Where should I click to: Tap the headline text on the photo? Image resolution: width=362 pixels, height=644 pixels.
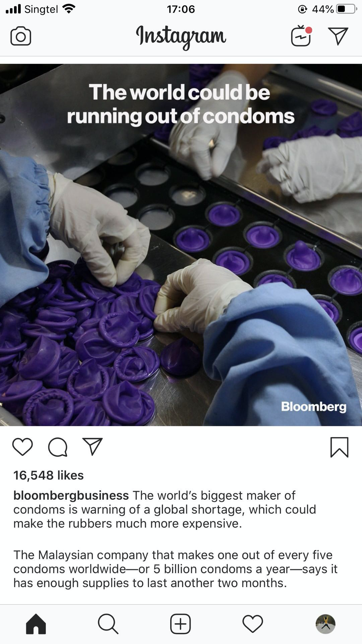pyautogui.click(x=181, y=104)
